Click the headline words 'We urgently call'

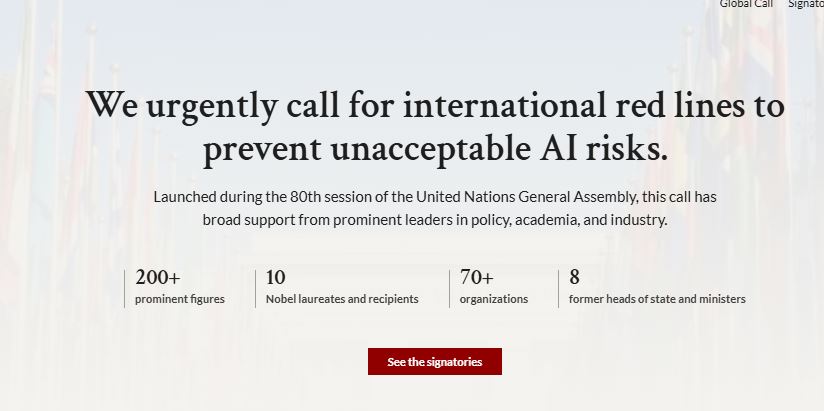click(x=213, y=106)
